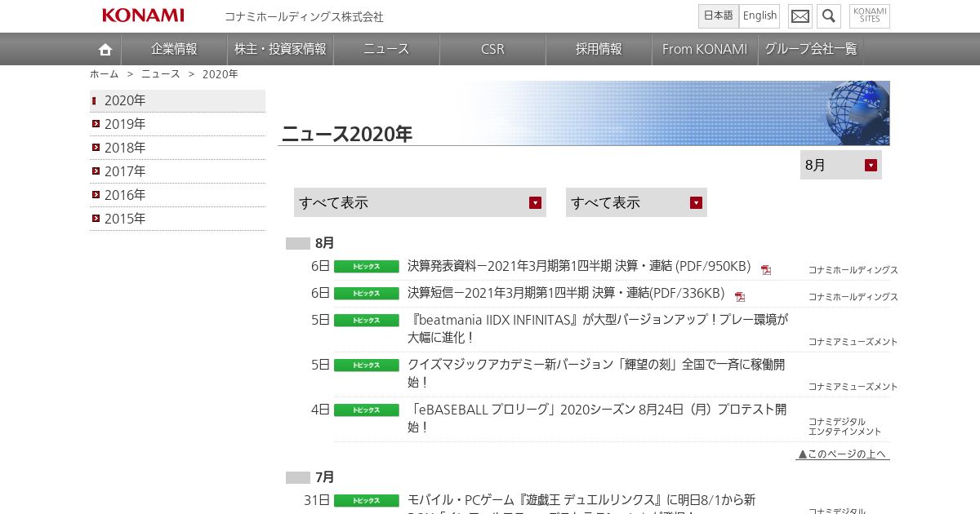Open PDF icon for 決算発表資料 950KB
The image size is (980, 514).
tap(766, 270)
